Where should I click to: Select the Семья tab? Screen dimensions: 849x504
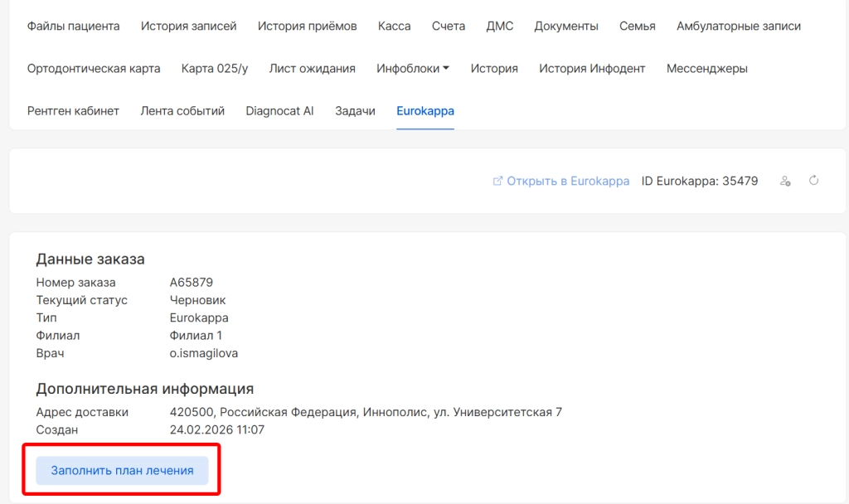pyautogui.click(x=637, y=26)
